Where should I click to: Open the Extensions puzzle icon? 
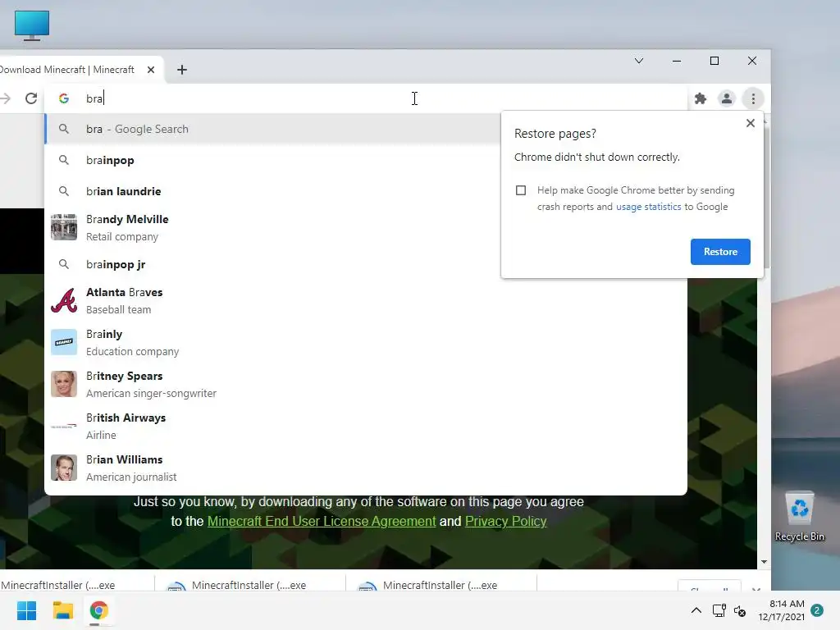[x=701, y=98]
